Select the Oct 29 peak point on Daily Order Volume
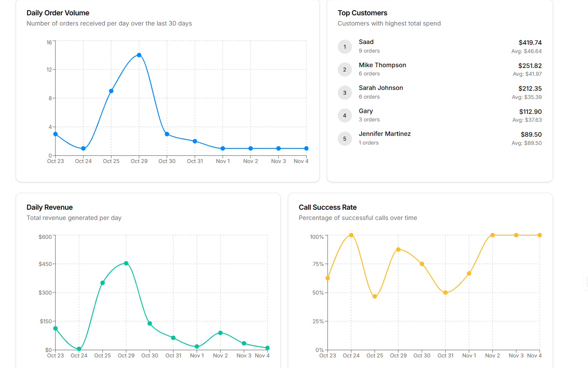 point(139,55)
